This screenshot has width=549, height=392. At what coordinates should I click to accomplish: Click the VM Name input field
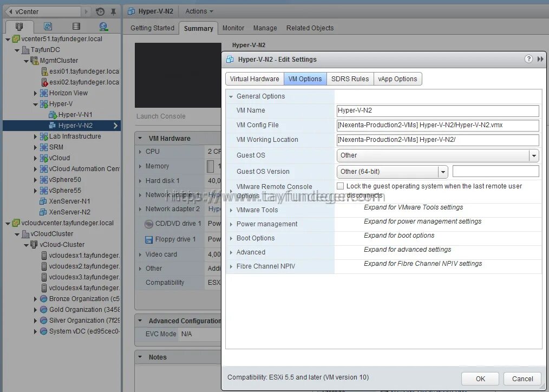pos(437,110)
